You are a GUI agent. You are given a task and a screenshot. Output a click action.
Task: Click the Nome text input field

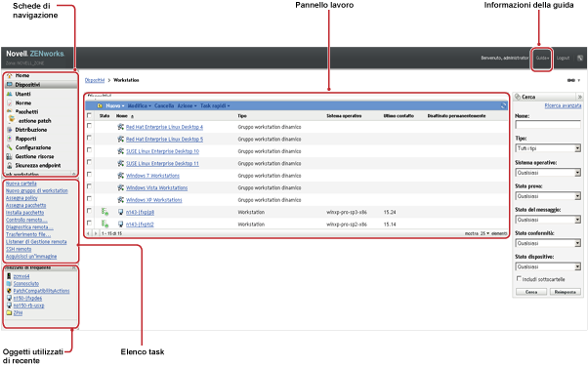(548, 125)
